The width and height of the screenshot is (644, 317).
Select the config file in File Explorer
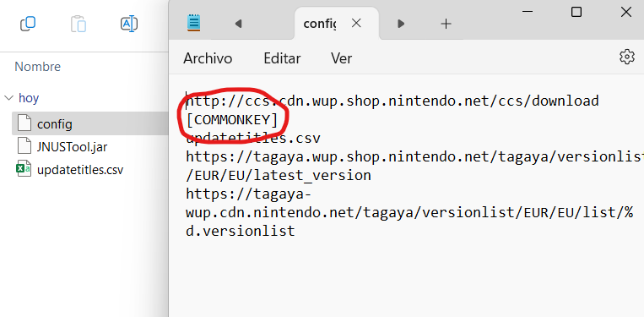[x=90, y=123]
